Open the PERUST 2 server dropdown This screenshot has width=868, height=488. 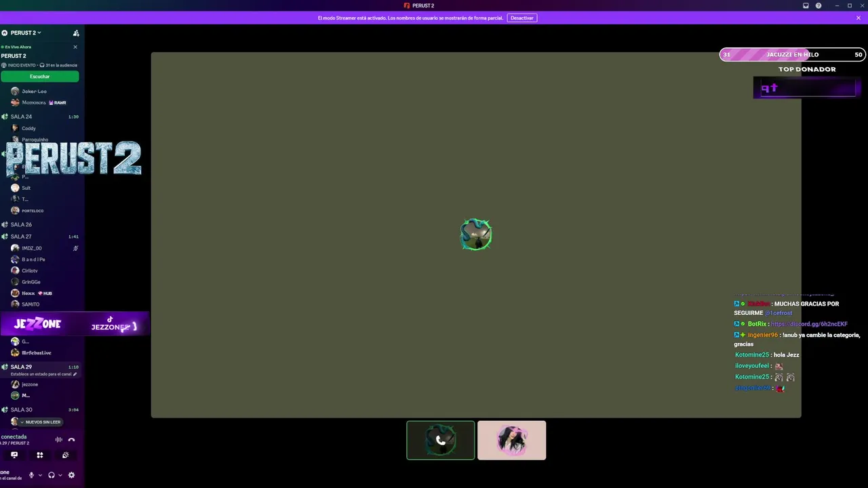coord(24,33)
